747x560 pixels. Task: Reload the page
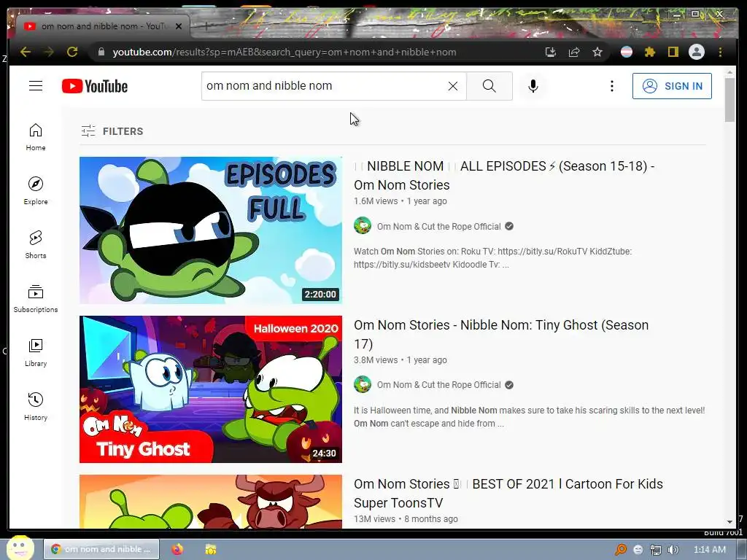click(72, 52)
